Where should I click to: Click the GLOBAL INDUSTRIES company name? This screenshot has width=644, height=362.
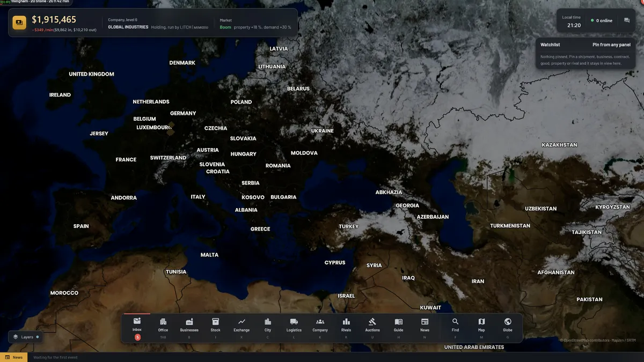128,27
